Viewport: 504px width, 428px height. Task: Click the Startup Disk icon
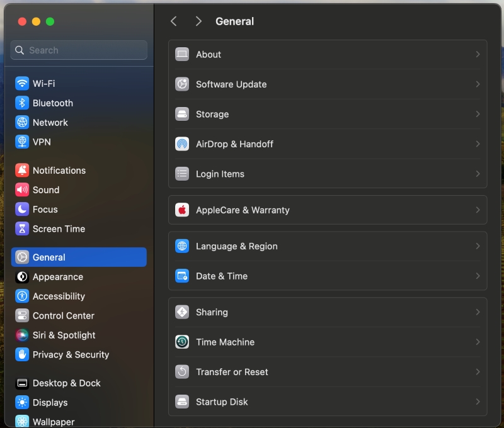pyautogui.click(x=182, y=402)
